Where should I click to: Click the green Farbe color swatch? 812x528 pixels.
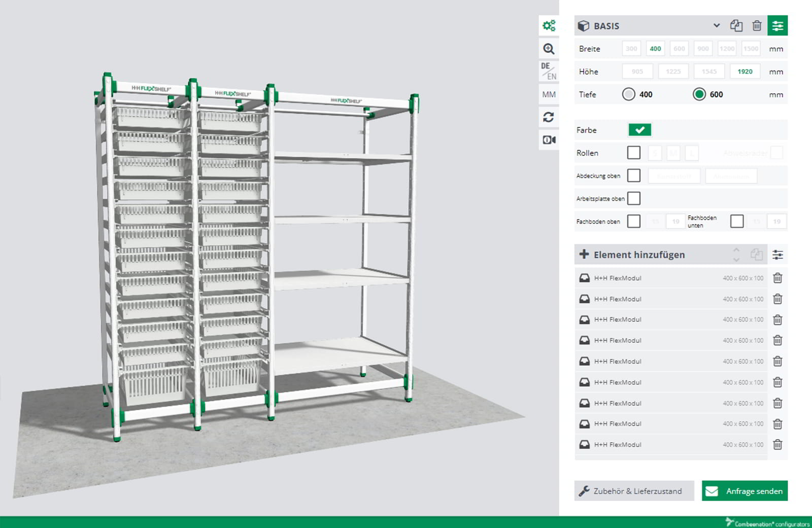click(x=639, y=130)
